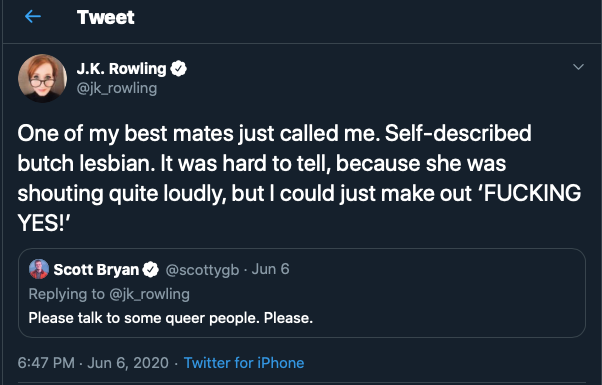This screenshot has width=602, height=385.
Task: Click the main tweet text 'One of my best mates'
Action: click(299, 178)
